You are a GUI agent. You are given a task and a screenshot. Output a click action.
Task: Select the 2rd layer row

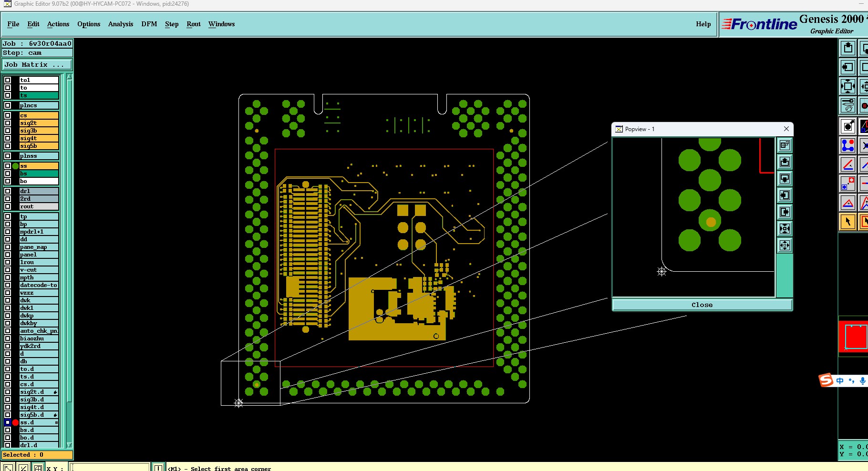(x=39, y=199)
